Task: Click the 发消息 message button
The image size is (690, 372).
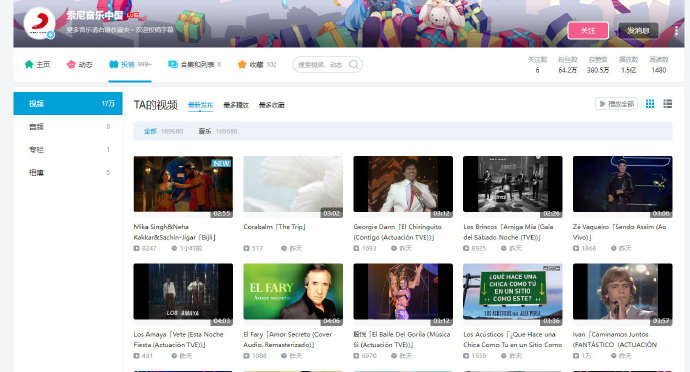Action: click(638, 30)
